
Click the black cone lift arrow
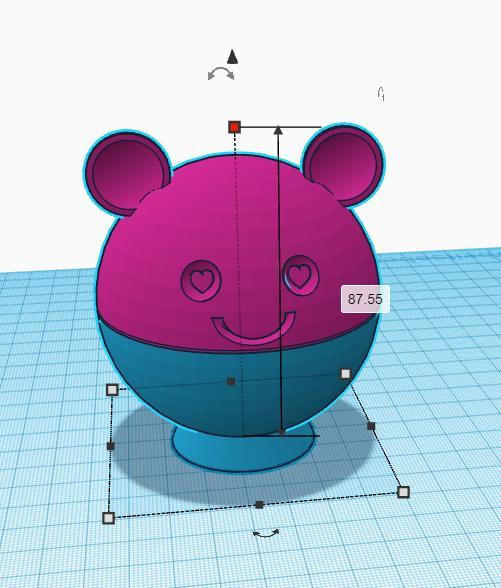(x=232, y=57)
